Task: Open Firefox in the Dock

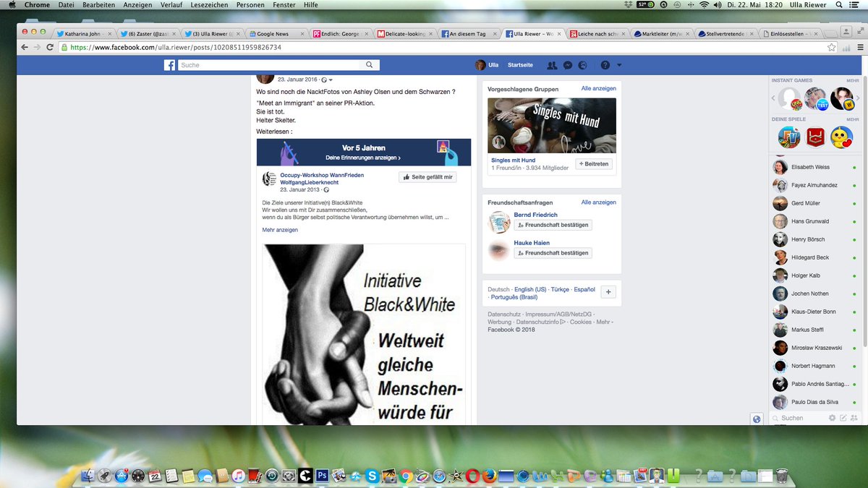Action: coord(489,475)
